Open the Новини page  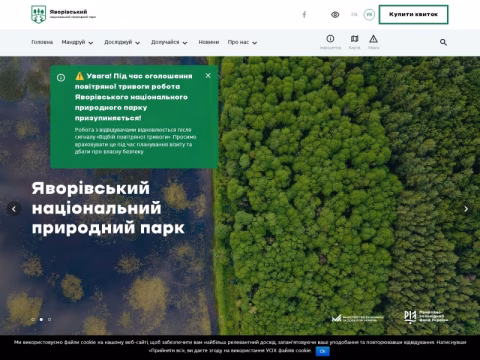coord(209,42)
